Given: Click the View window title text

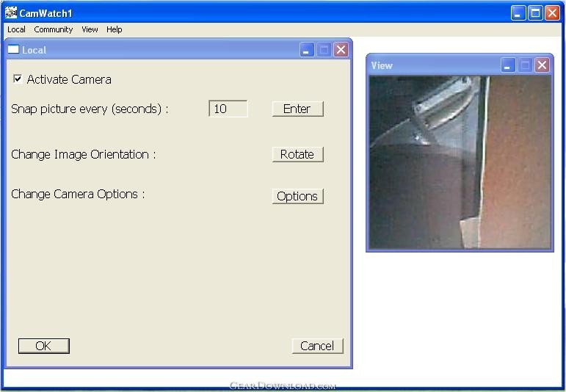Looking at the screenshot, I should (x=382, y=65).
